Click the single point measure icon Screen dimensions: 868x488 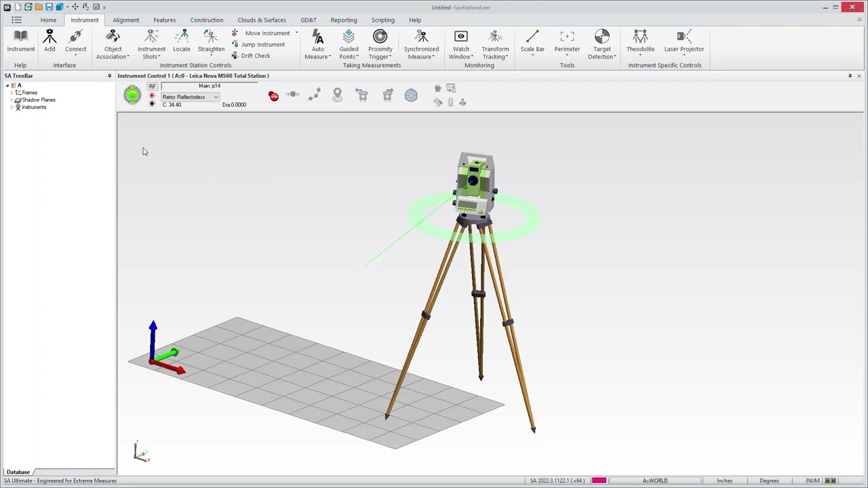[x=293, y=94]
